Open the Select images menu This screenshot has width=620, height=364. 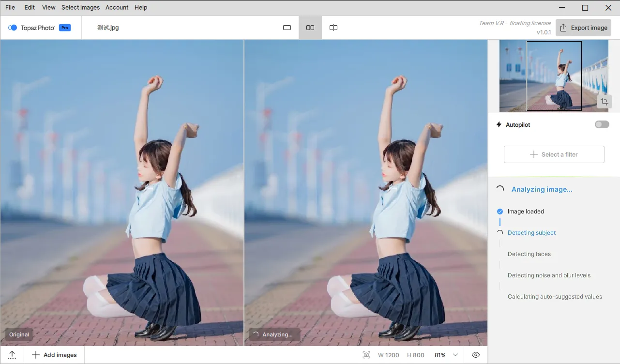tap(80, 7)
